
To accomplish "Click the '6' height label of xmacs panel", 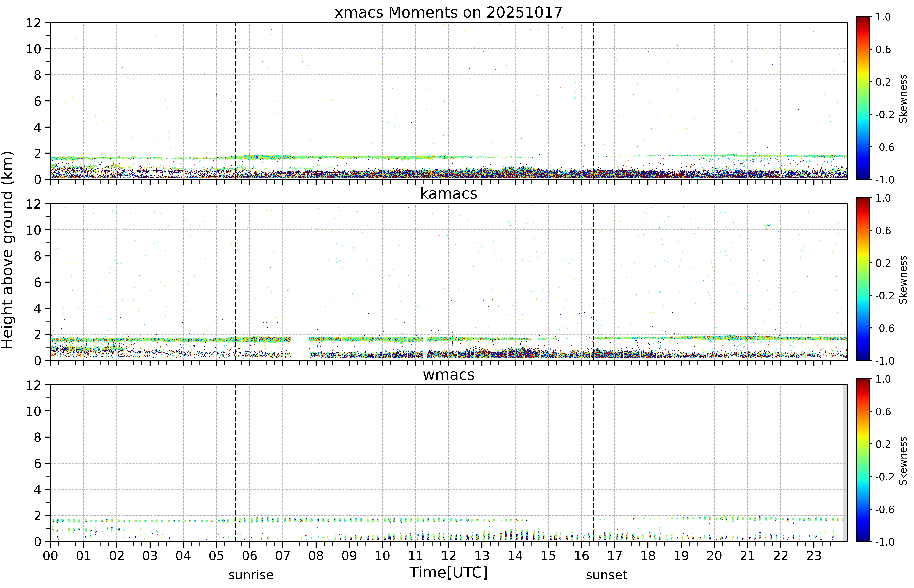I will click(37, 101).
